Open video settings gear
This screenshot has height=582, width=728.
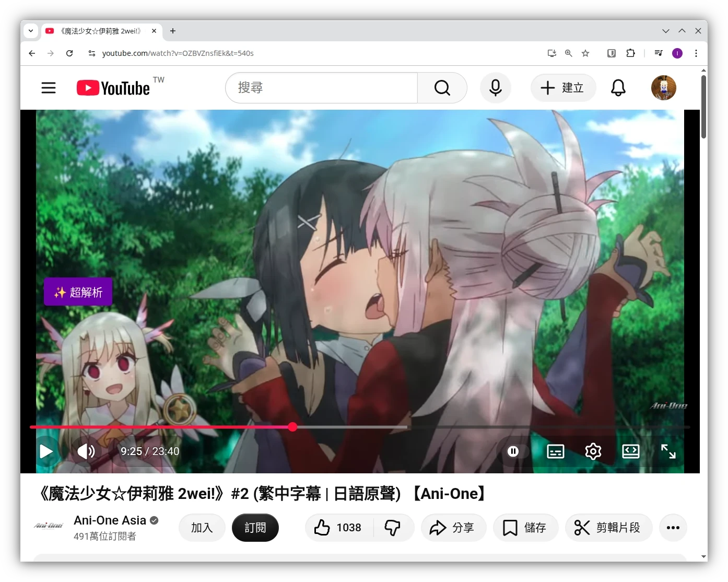(x=593, y=451)
